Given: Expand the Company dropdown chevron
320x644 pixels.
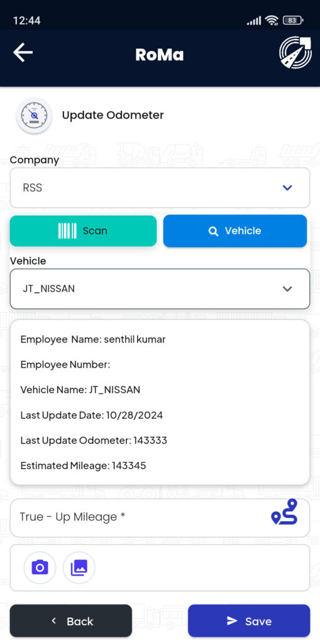Looking at the screenshot, I should point(287,187).
